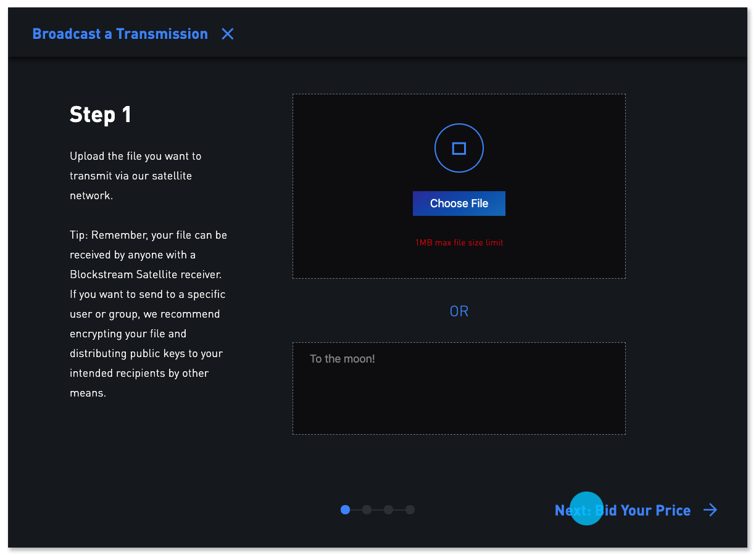Screen dimensions: 756x555
Task: Click the Step 1 heading
Action: coord(101,115)
